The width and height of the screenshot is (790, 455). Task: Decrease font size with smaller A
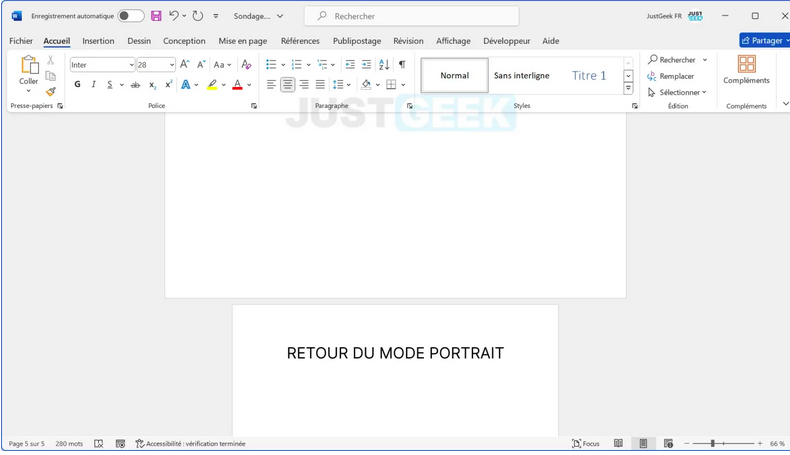point(201,64)
